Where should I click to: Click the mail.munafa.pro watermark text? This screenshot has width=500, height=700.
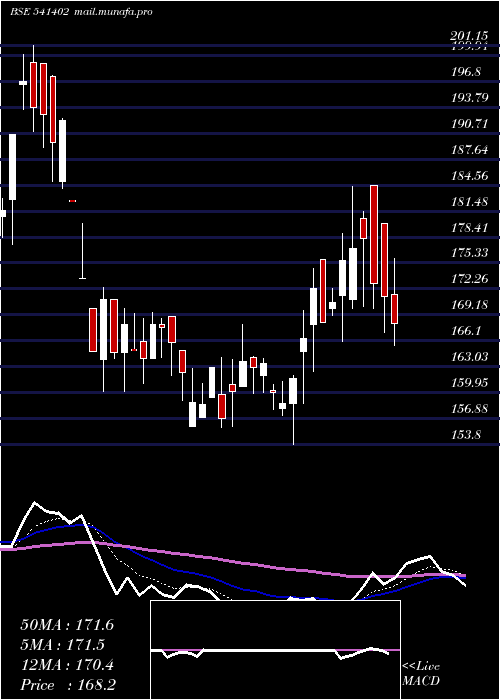point(113,12)
